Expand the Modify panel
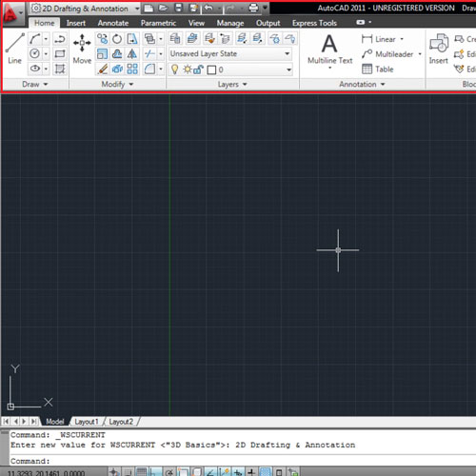Viewport: 476px width, 476px height. tap(117, 84)
